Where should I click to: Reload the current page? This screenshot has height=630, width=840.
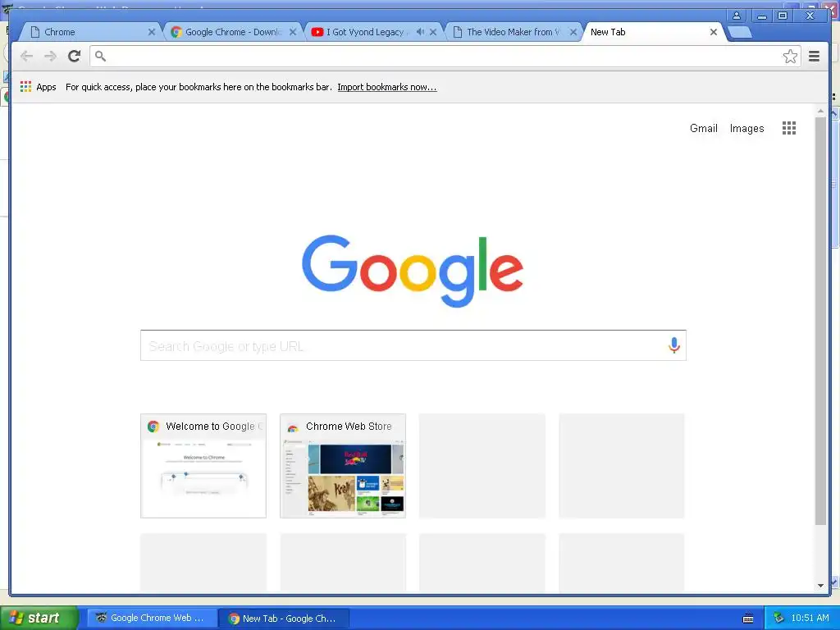(x=74, y=56)
